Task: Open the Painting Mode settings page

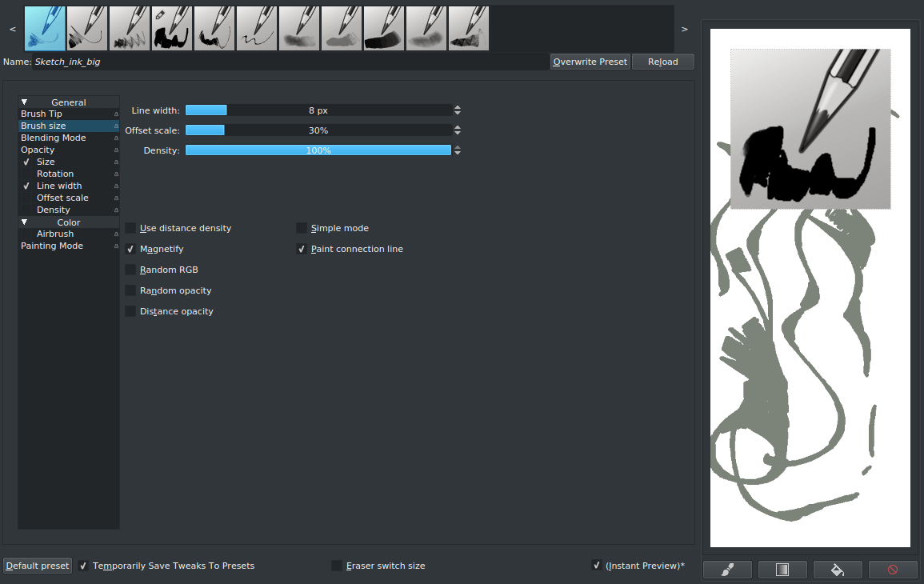Action: (52, 246)
